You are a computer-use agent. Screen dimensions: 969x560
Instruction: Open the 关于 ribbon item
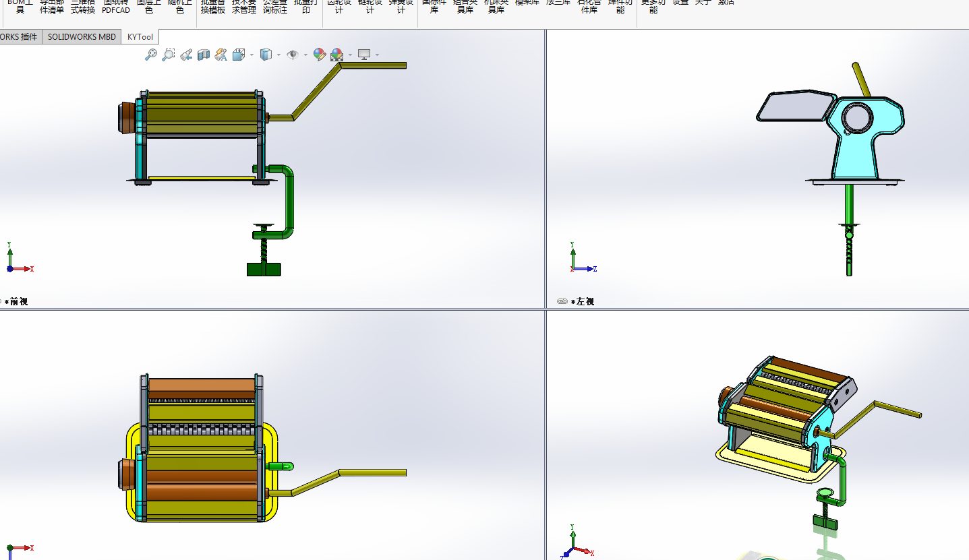703,3
